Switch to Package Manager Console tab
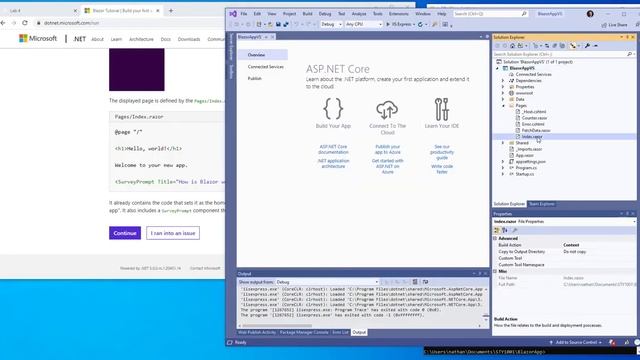Image resolution: width=640 pixels, height=360 pixels. pyautogui.click(x=304, y=332)
